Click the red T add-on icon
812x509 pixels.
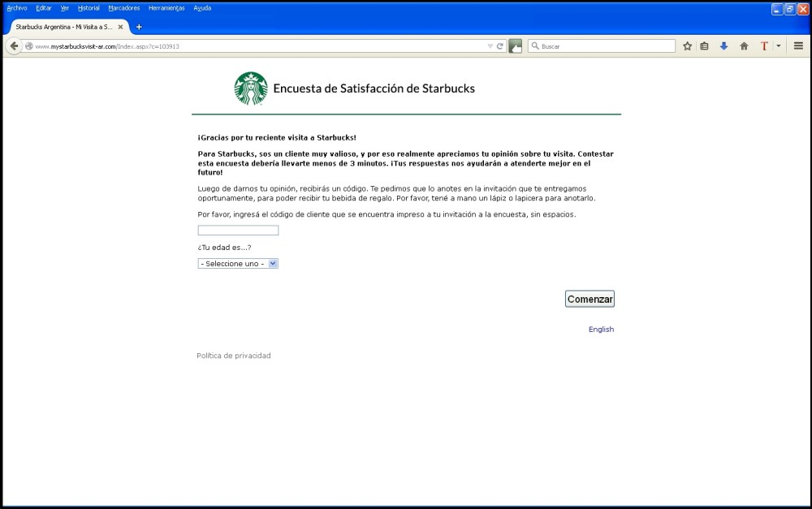(764, 46)
